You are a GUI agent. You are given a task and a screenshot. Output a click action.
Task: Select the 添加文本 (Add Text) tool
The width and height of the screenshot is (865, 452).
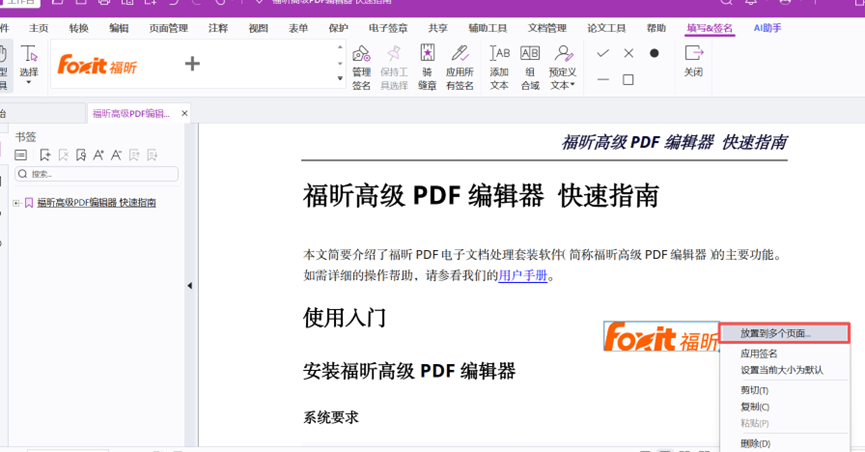point(499,65)
